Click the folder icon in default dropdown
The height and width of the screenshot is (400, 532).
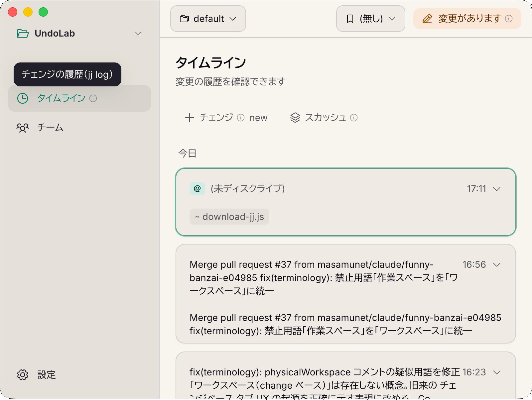(184, 19)
